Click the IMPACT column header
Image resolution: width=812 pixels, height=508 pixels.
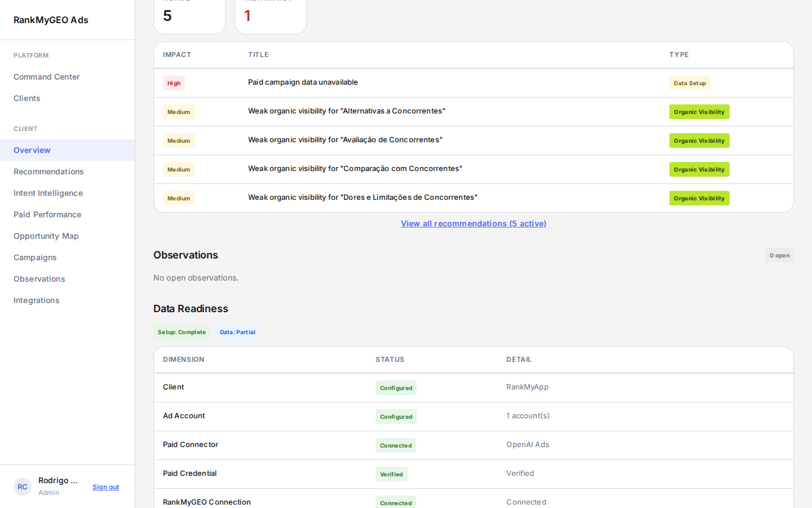pyautogui.click(x=177, y=55)
